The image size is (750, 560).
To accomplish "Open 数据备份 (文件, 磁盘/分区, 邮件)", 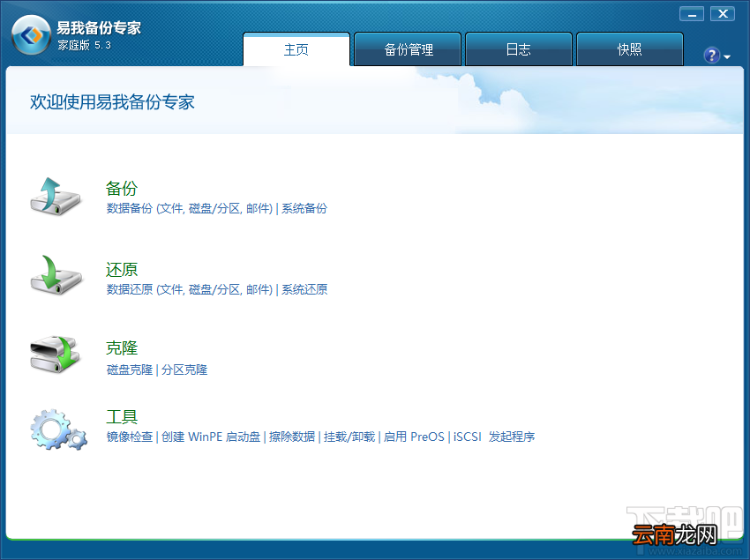I will click(190, 208).
